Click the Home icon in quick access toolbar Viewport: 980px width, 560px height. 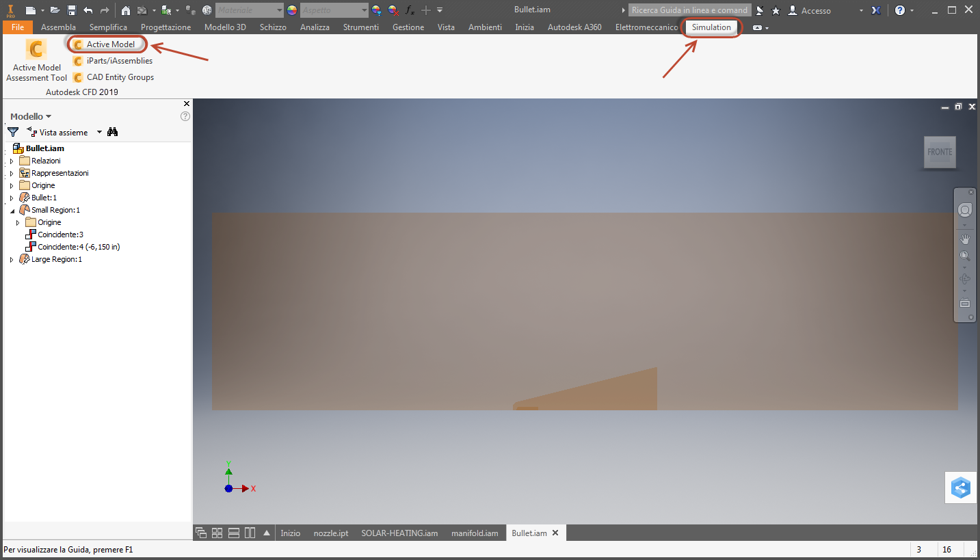[126, 10]
